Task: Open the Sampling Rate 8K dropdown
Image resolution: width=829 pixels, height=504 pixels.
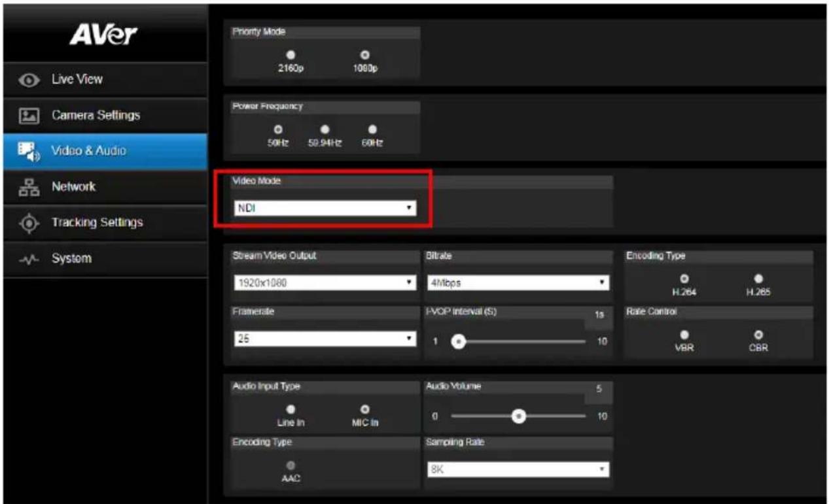Action: [x=517, y=471]
